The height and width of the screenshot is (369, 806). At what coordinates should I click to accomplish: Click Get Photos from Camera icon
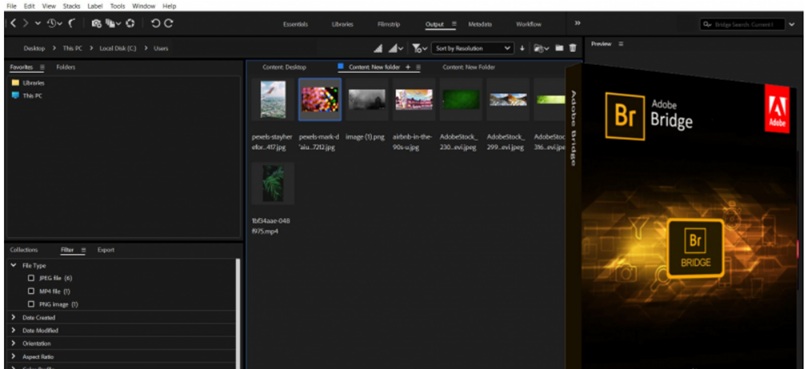(96, 23)
